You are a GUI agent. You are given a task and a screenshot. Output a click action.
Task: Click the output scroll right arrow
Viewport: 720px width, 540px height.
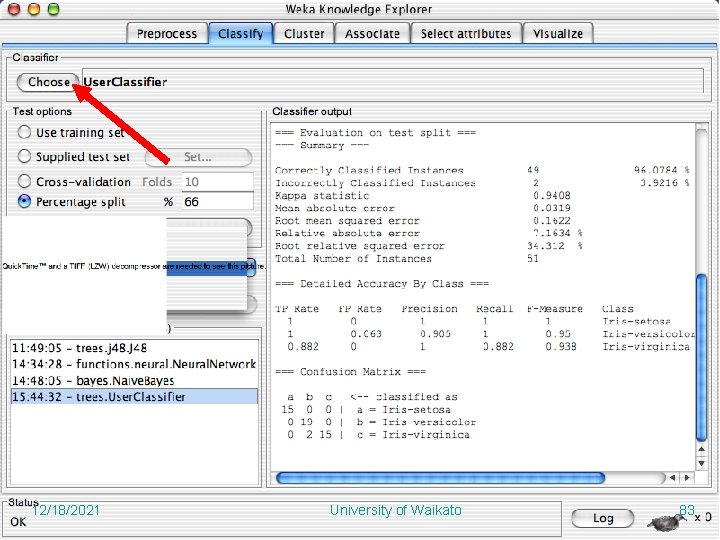click(687, 478)
